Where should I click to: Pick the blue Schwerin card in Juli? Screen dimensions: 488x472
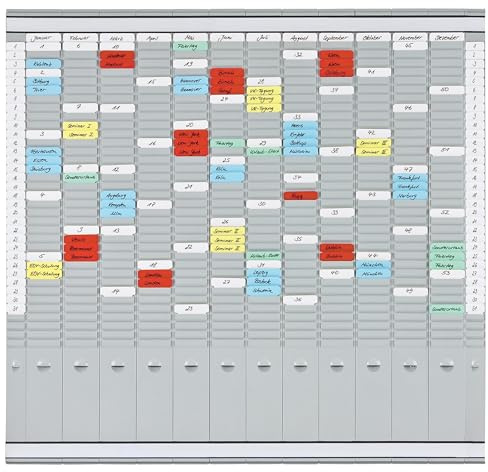point(264,290)
